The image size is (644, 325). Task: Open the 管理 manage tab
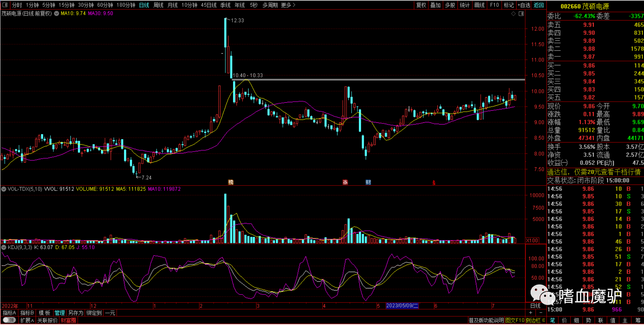coord(60,313)
